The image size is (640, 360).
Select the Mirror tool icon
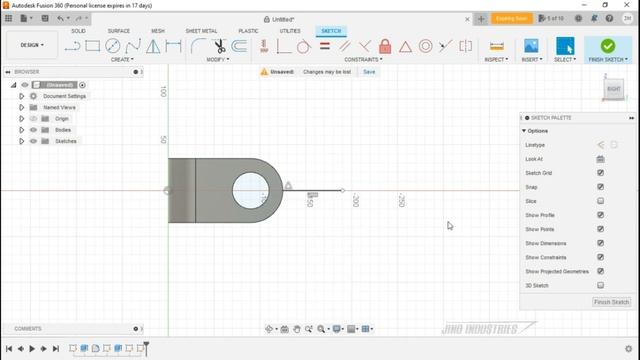153,46
